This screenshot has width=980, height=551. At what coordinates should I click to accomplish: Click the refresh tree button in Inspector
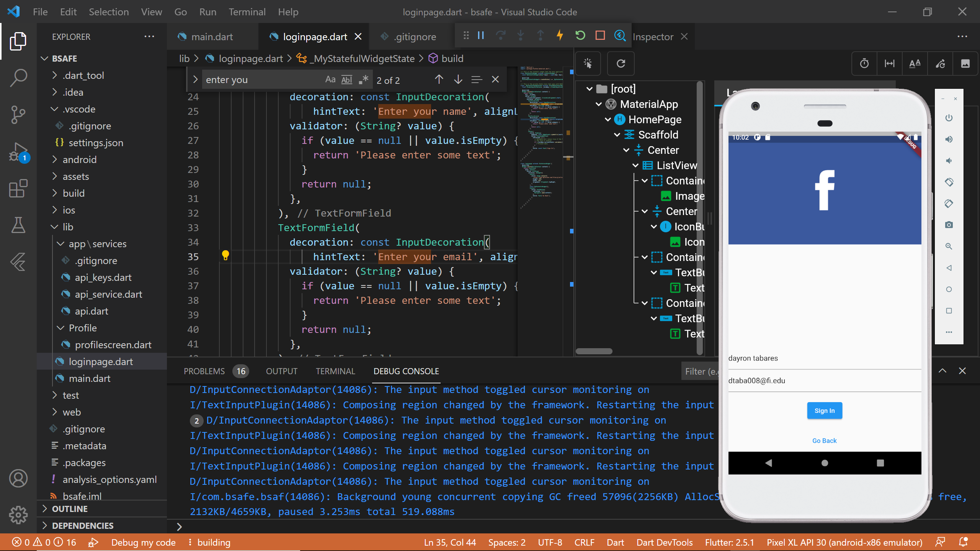[x=621, y=64]
